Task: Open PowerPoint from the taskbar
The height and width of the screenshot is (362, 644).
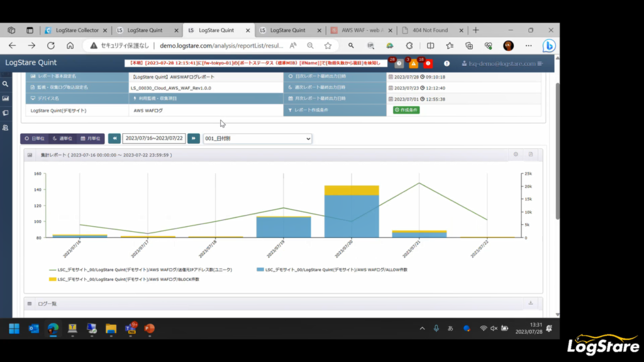Action: point(150,328)
